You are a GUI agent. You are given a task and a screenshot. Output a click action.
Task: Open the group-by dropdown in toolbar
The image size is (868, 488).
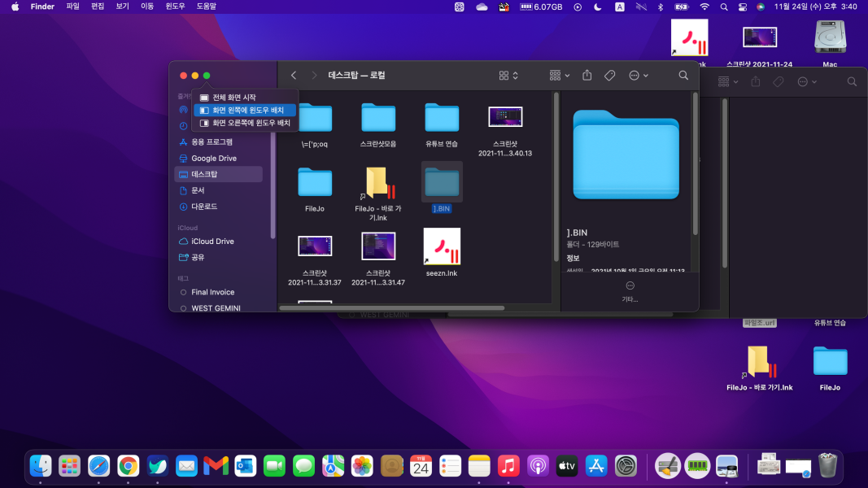tap(559, 76)
